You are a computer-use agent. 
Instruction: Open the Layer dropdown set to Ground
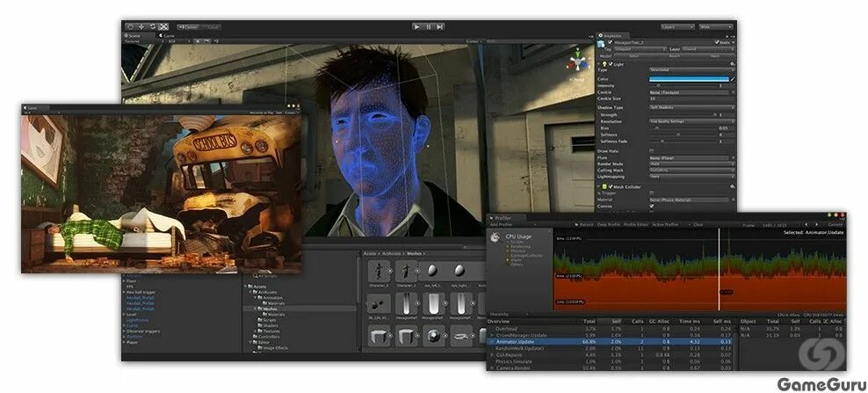pyautogui.click(x=708, y=48)
